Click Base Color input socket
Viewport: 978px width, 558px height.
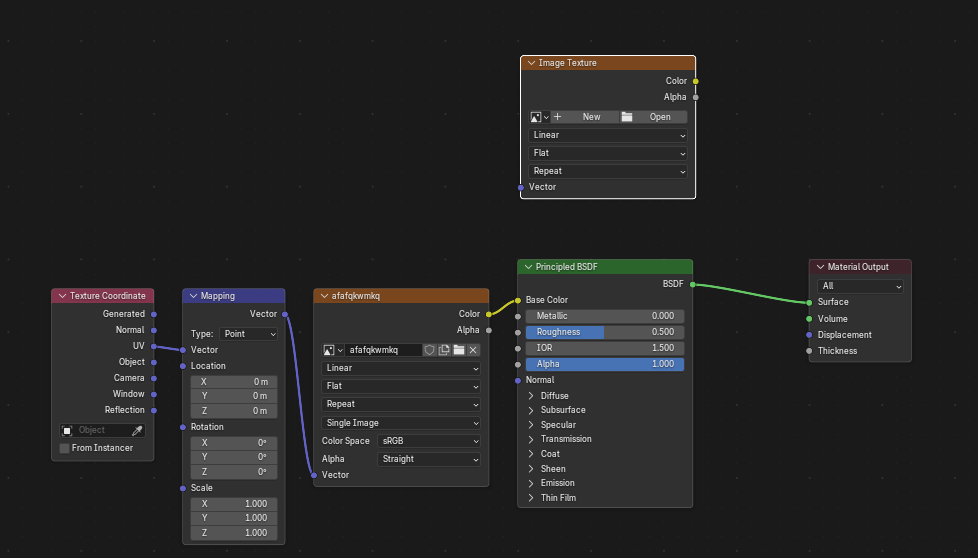(x=518, y=301)
